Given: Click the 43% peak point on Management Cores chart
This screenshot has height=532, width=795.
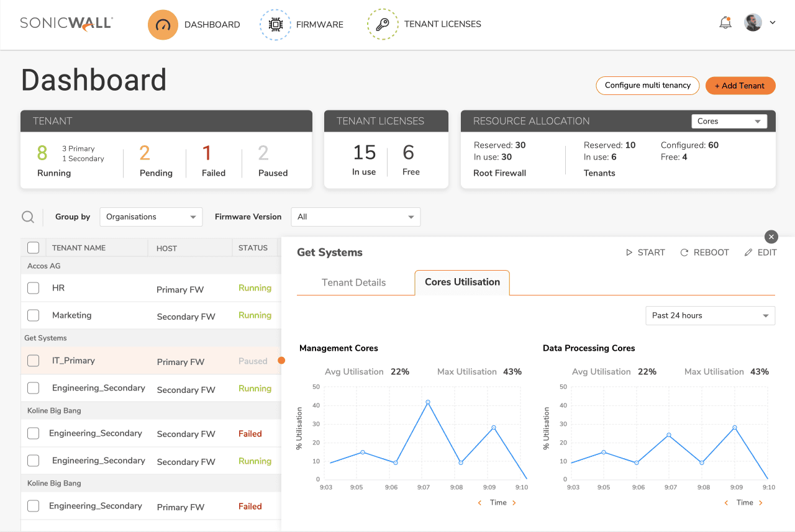Looking at the screenshot, I should coord(428,402).
